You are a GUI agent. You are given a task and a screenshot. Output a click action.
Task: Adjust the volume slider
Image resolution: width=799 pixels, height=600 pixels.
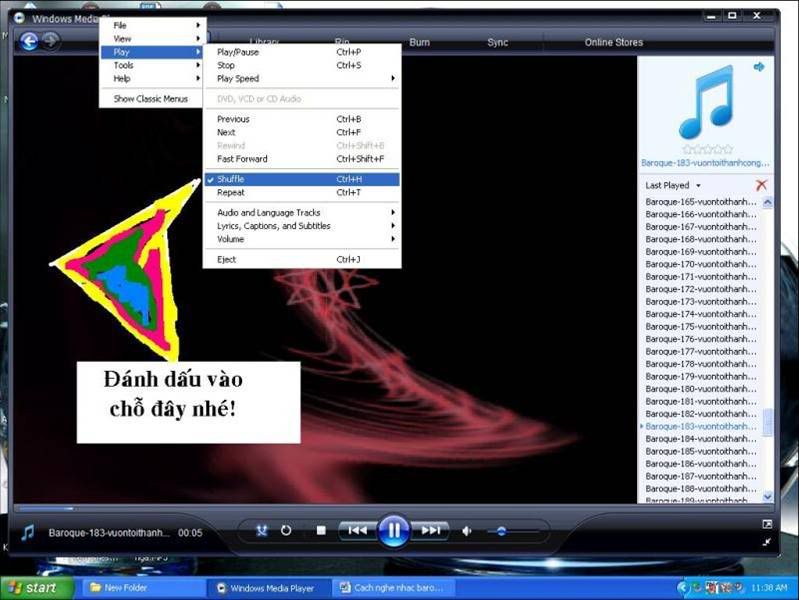512,531
